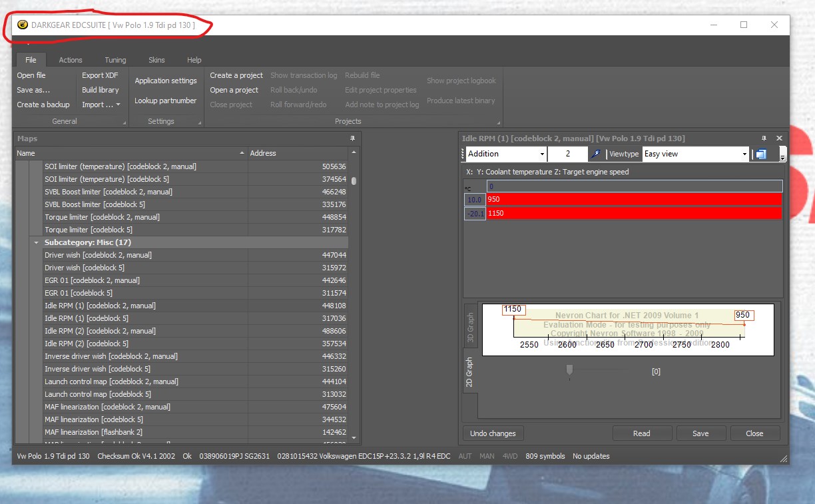This screenshot has width=815, height=504.
Task: Select the 2D Graph tab
Action: tap(470, 372)
